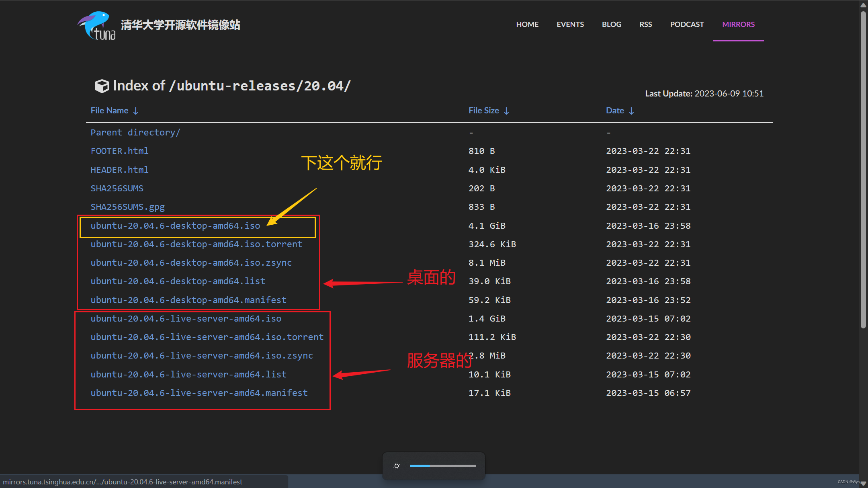This screenshot has width=868, height=488.
Task: Download ubuntu-20.04.6-desktop-amd64.iso
Action: point(175,226)
